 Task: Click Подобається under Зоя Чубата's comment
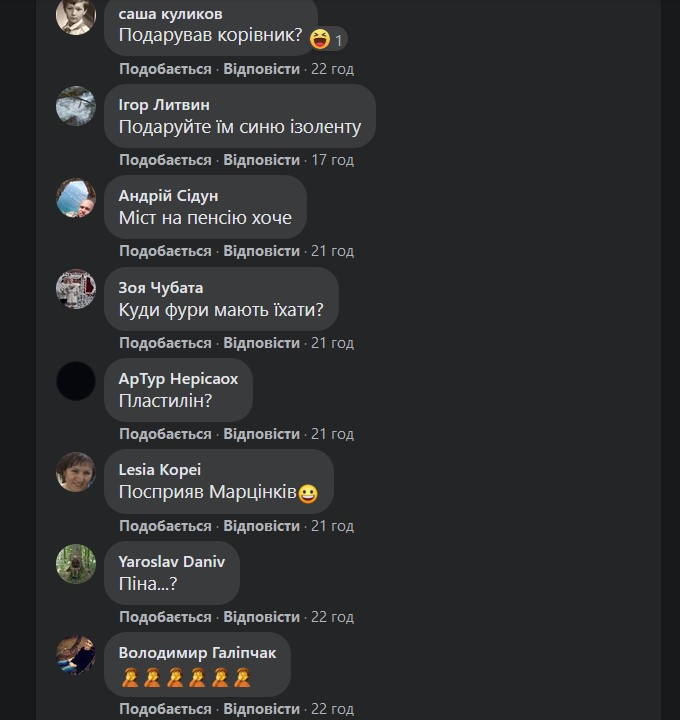tap(165, 343)
